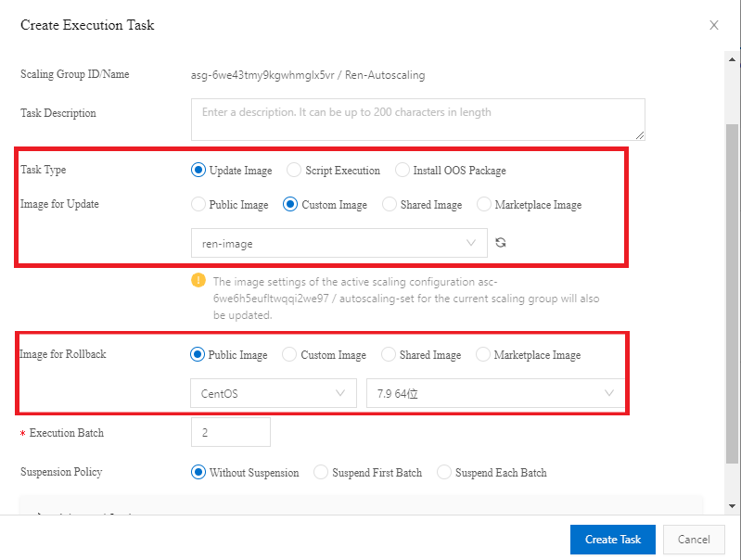Choose Custom Image for rollback
The width and height of the screenshot is (741, 560).
289,355
